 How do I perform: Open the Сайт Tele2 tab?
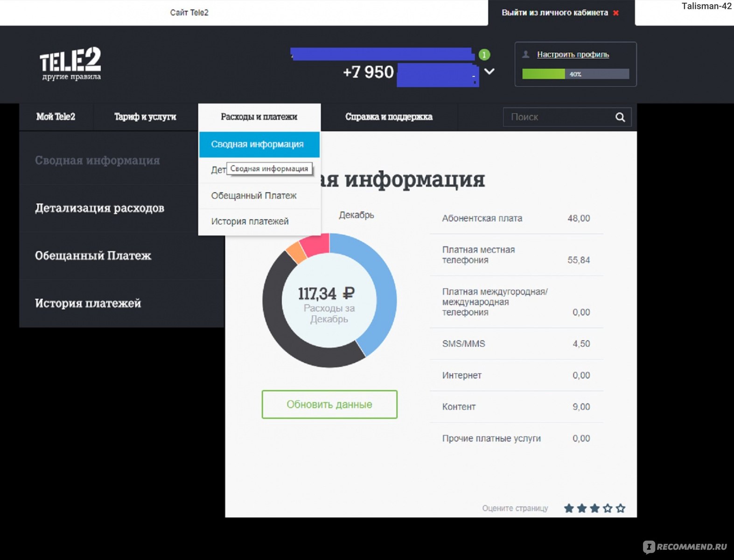189,13
